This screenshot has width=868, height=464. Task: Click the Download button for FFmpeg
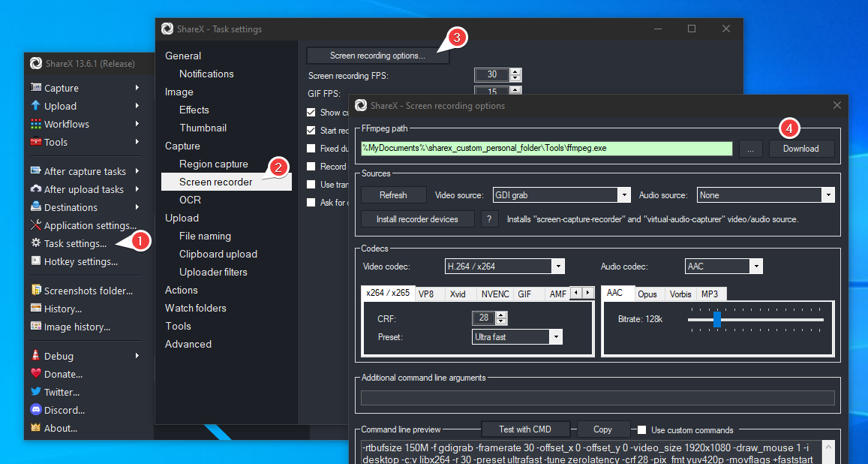[801, 149]
